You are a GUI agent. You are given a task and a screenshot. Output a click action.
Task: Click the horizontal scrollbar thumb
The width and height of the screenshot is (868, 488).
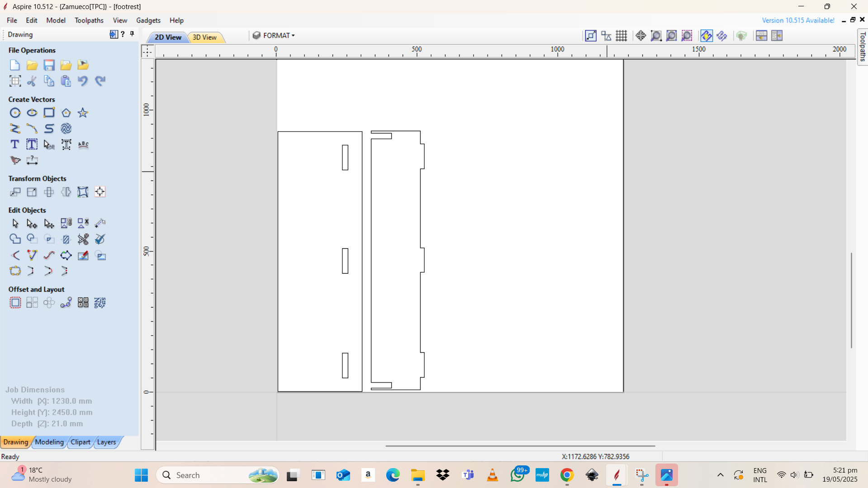point(520,446)
